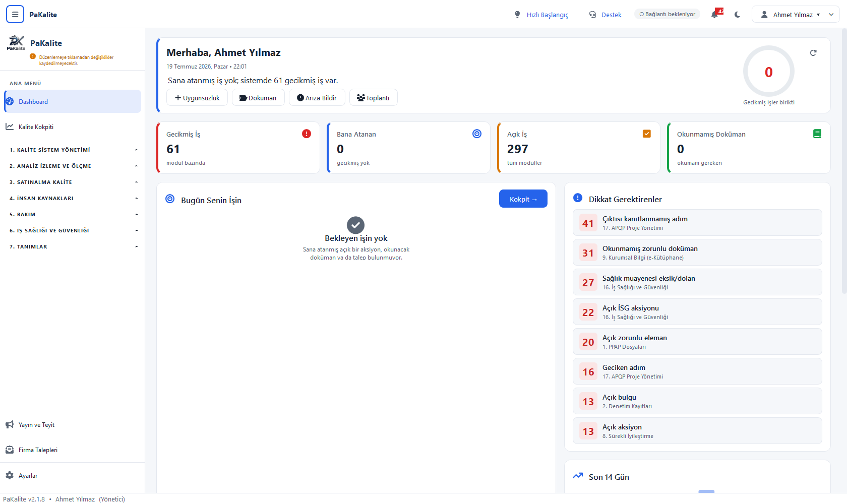Open Açık zorunlu eleman item
Screen dimensions: 847x504
pos(697,342)
